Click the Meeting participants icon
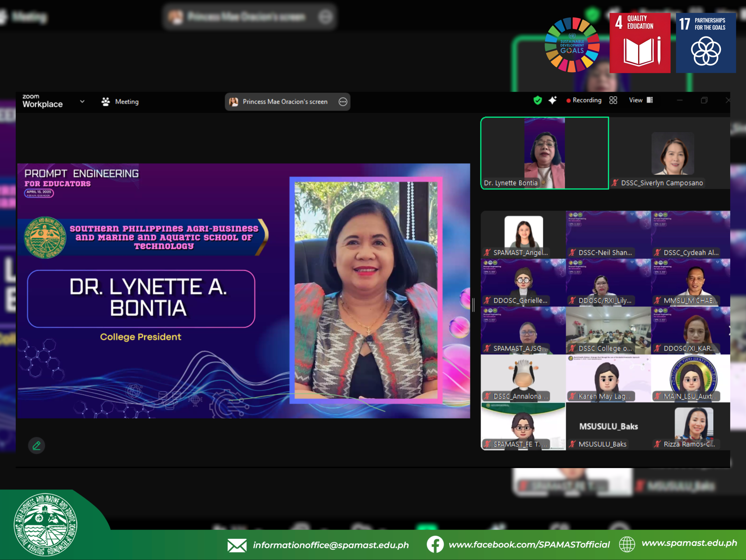This screenshot has height=560, width=746. click(x=105, y=102)
